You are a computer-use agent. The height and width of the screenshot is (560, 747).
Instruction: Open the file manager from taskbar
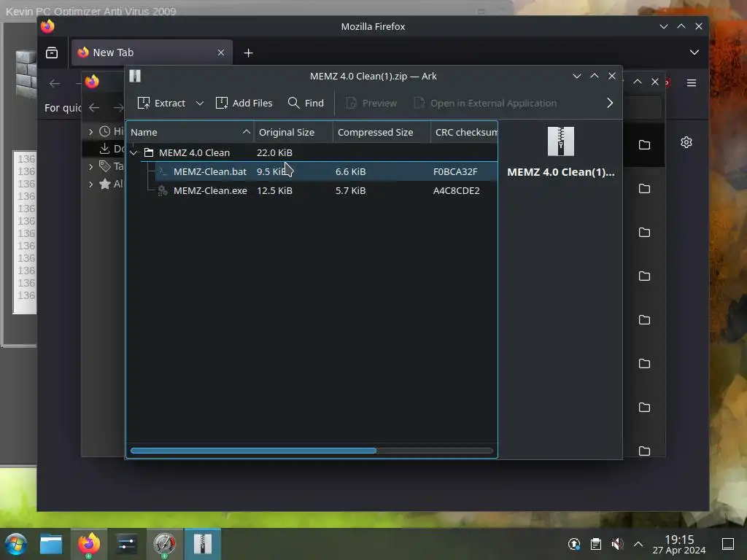[51, 544]
